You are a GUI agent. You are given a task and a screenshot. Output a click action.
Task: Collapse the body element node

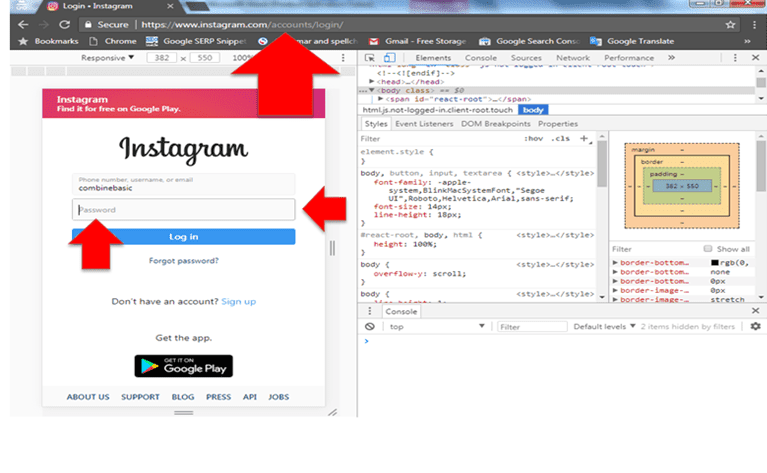tap(372, 90)
